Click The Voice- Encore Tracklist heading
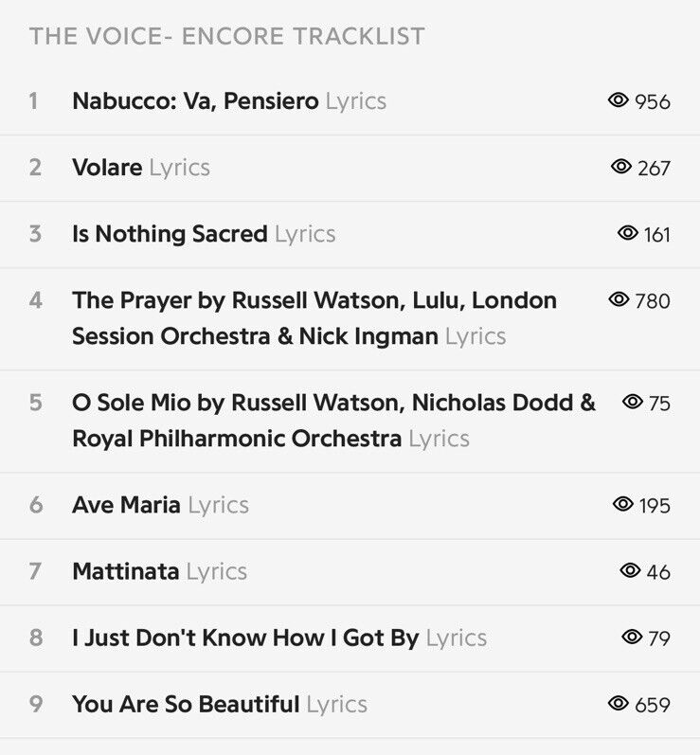Viewport: 700px width, 755px height. 226,37
